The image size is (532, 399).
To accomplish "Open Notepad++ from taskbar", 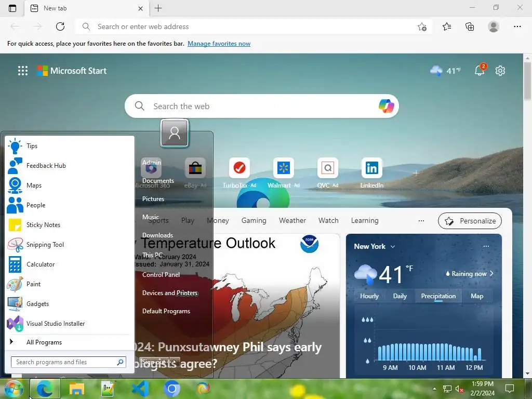I will pos(108,389).
